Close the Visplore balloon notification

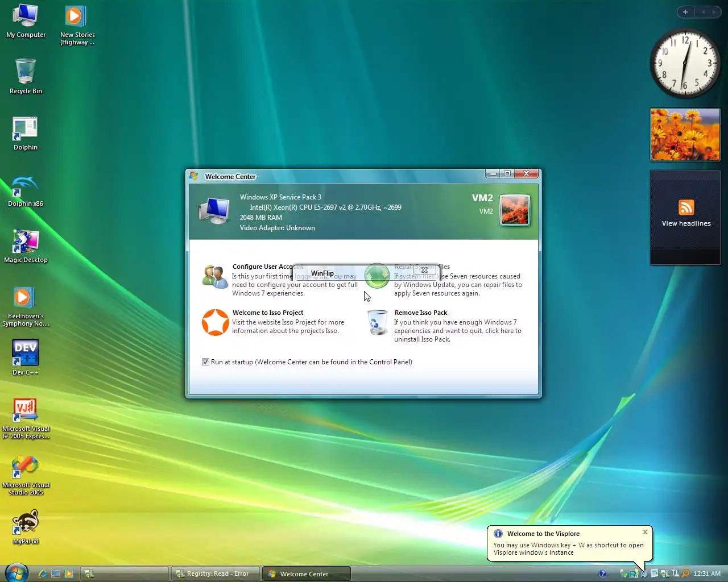pyautogui.click(x=645, y=532)
